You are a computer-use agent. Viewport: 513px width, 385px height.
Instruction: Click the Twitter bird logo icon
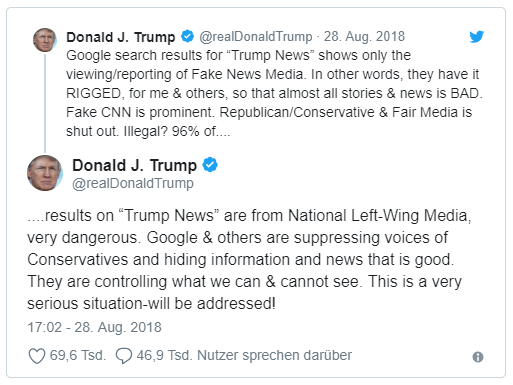476,37
